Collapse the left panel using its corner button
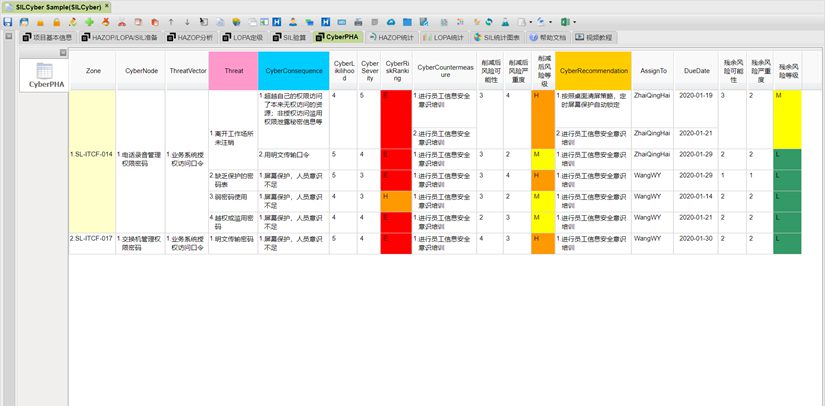The width and height of the screenshot is (825, 406). pos(62,53)
